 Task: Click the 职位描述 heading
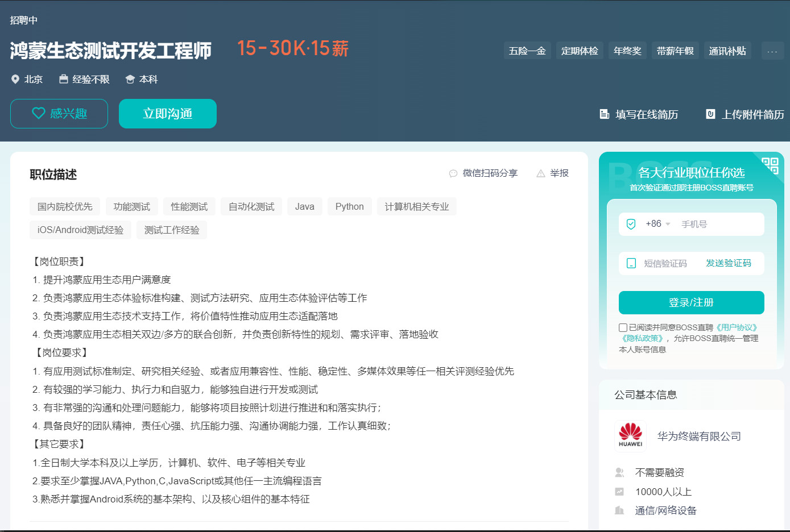(53, 174)
